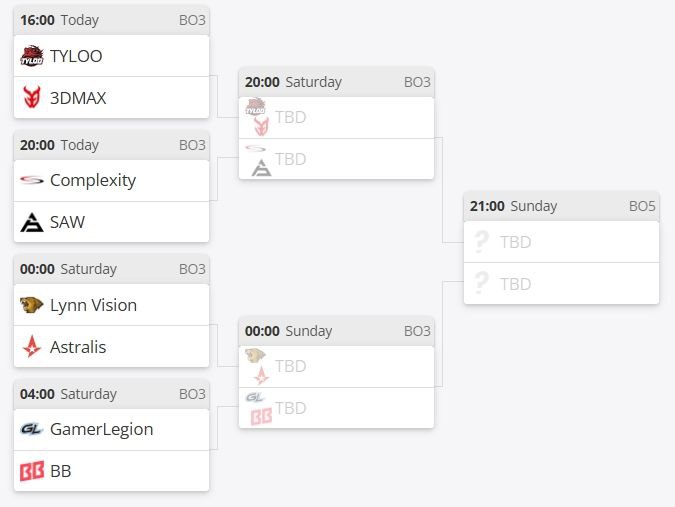Viewport: 675px width, 507px height.
Task: Open the Astralis team name link
Action: click(x=78, y=347)
